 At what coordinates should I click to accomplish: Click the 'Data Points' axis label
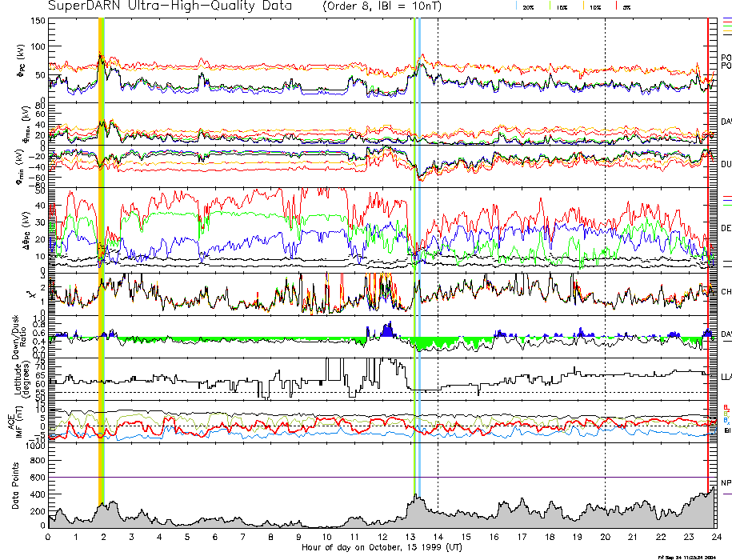pyautogui.click(x=15, y=486)
